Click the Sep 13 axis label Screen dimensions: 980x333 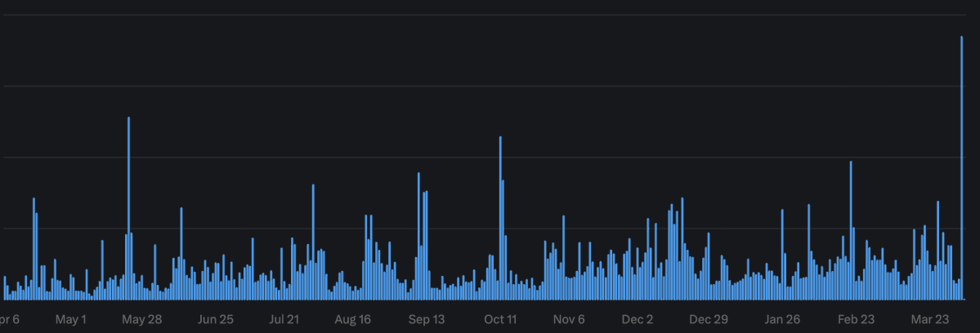427,320
